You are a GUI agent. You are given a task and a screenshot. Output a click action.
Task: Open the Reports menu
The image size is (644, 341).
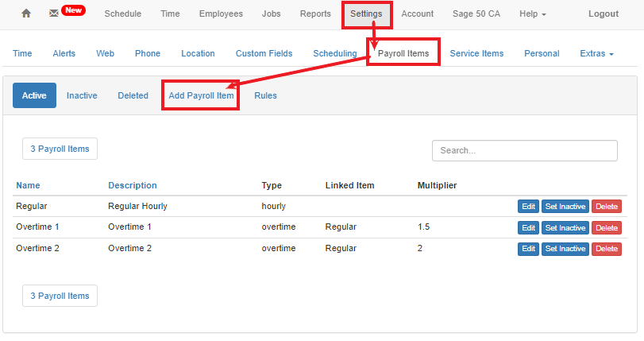pyautogui.click(x=315, y=14)
